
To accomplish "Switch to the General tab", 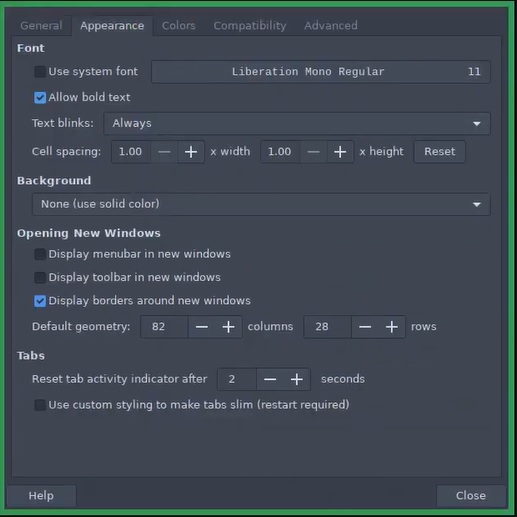I will point(41,26).
